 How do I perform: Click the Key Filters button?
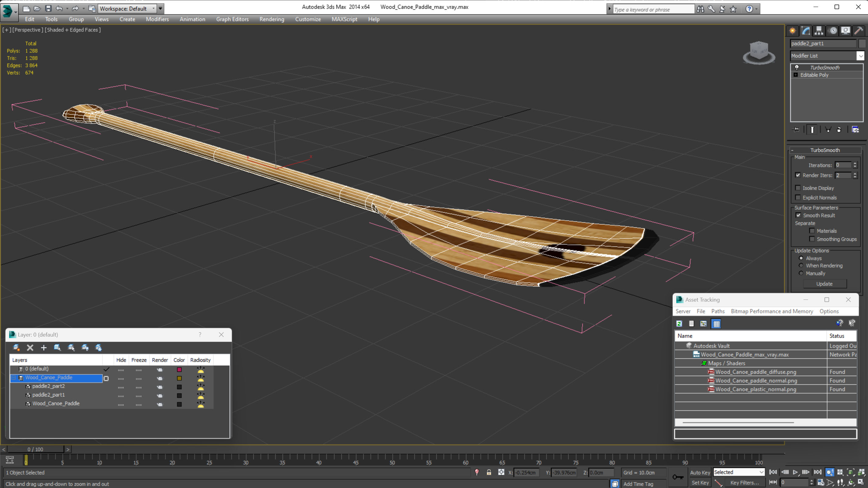[x=744, y=483]
